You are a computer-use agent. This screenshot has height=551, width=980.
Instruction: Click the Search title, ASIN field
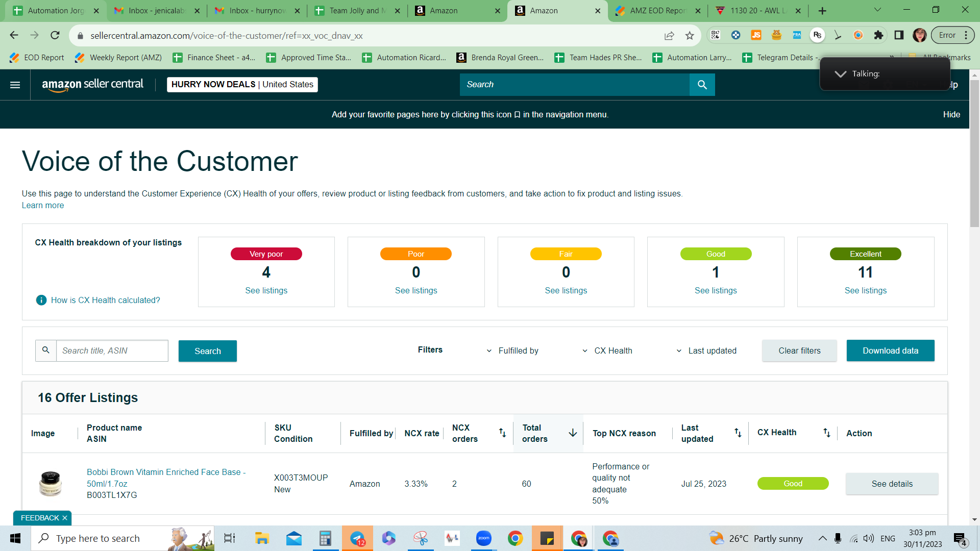[x=112, y=350]
